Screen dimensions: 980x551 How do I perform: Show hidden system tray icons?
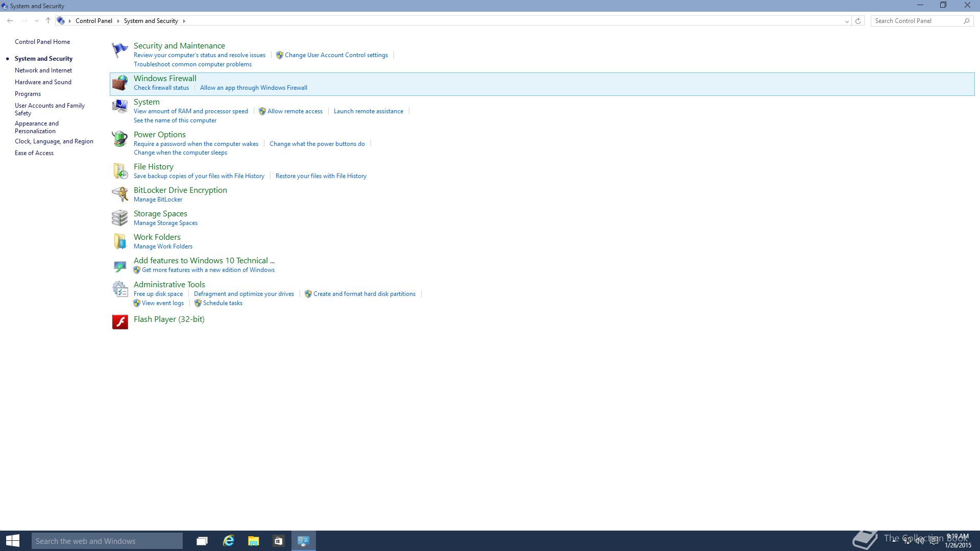pyautogui.click(x=894, y=541)
